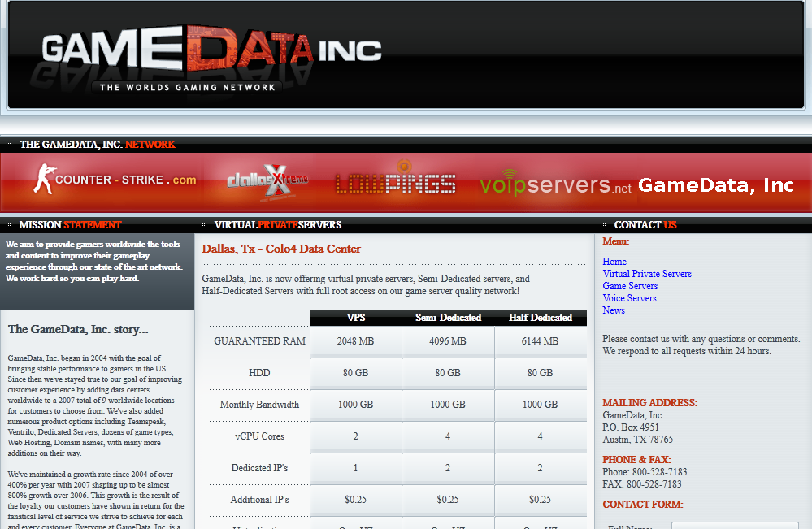
Task: Open the News link
Action: click(x=613, y=310)
